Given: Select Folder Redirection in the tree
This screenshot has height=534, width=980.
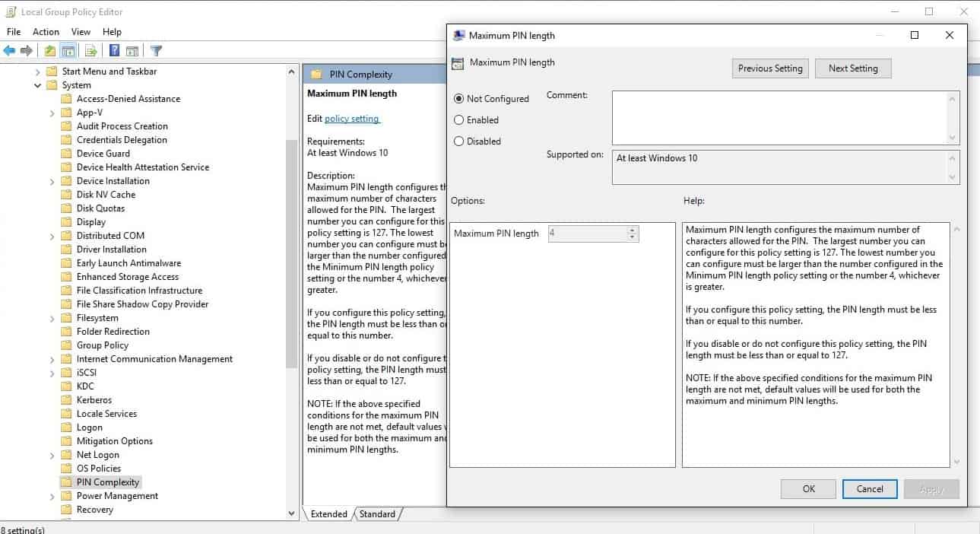Looking at the screenshot, I should coord(113,332).
